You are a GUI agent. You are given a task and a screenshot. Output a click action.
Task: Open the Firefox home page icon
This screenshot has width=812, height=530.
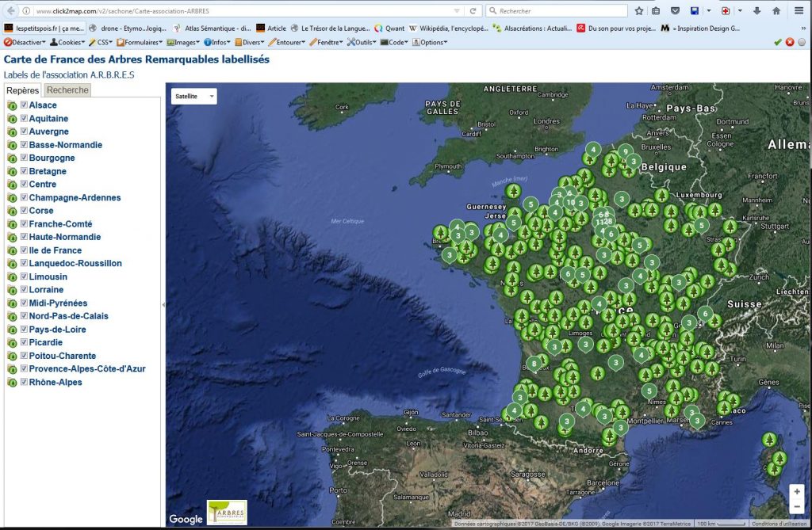[776, 11]
